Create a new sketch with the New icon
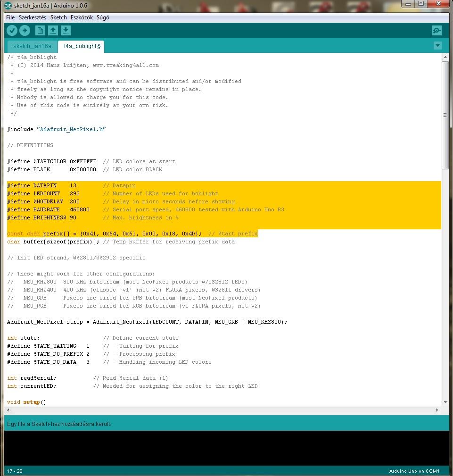This screenshot has width=453, height=476. (x=40, y=30)
